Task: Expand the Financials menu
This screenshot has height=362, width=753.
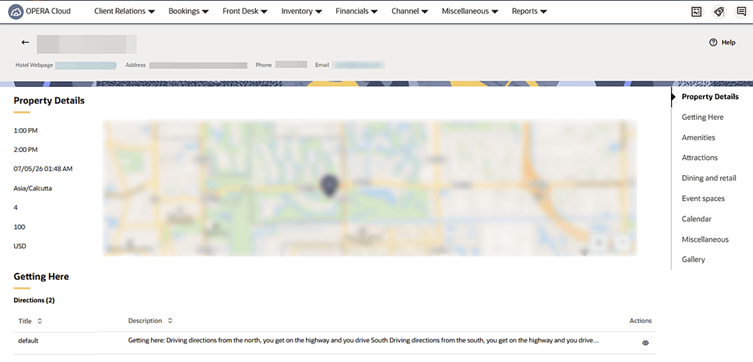Action: point(356,11)
